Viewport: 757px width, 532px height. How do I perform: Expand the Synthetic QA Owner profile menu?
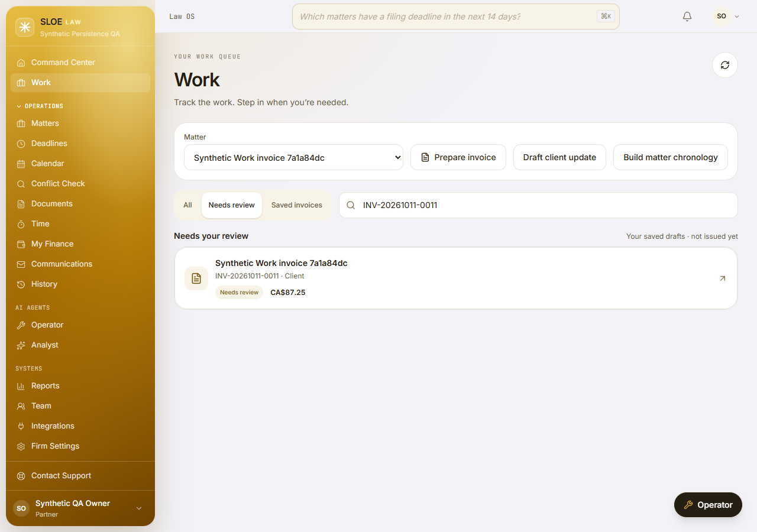click(x=80, y=508)
